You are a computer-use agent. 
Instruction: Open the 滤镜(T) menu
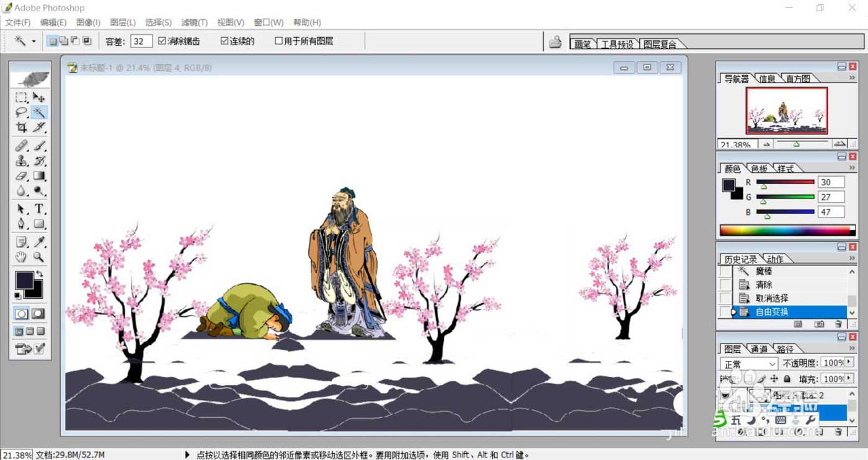194,22
